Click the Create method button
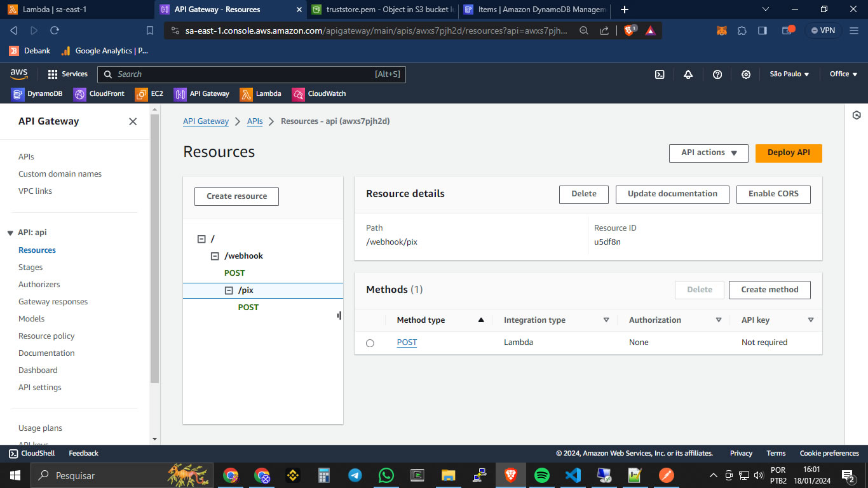Viewport: 868px width, 488px height. (770, 290)
